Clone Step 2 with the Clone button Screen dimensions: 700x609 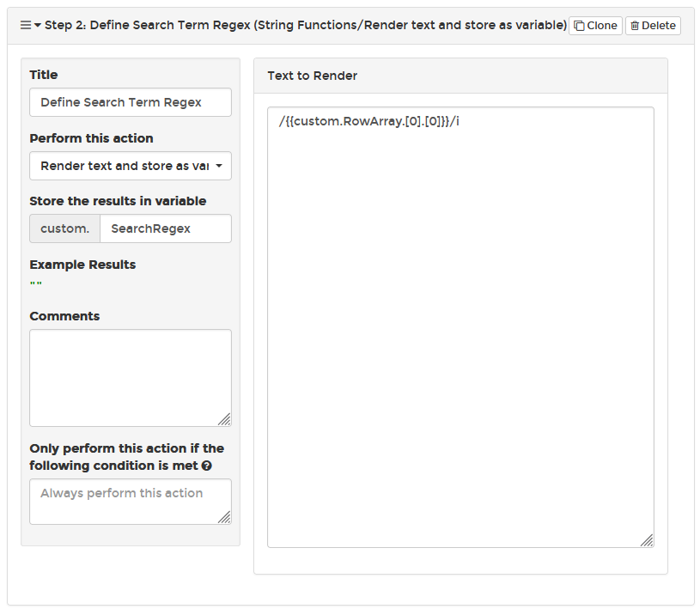pos(595,26)
